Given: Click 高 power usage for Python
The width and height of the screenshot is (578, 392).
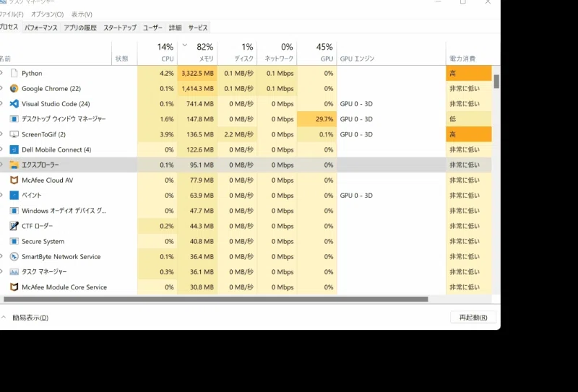Looking at the screenshot, I should coord(468,73).
